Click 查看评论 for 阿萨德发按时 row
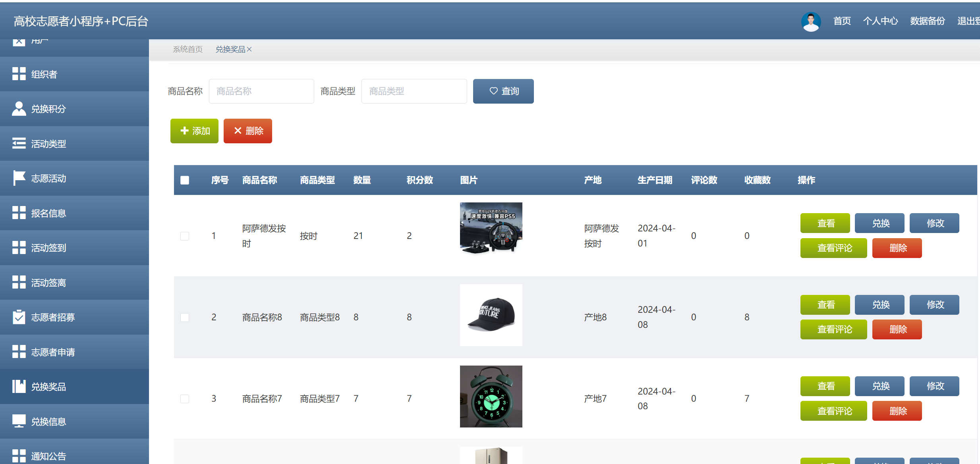980x464 pixels. 834,248
